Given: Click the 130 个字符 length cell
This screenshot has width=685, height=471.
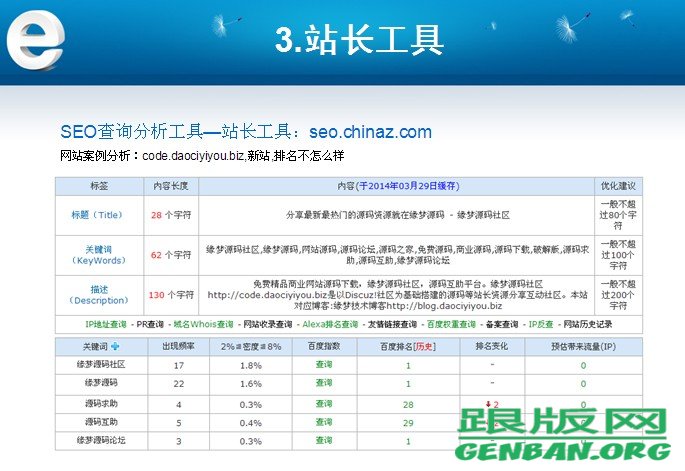Looking at the screenshot, I should click(171, 295).
